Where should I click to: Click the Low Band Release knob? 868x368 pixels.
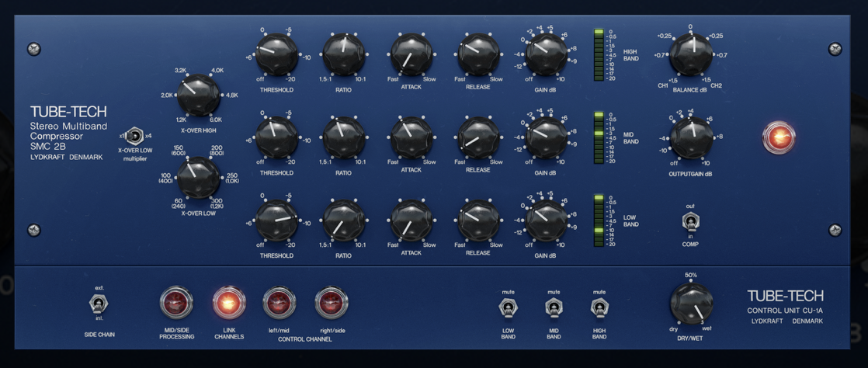479,220
